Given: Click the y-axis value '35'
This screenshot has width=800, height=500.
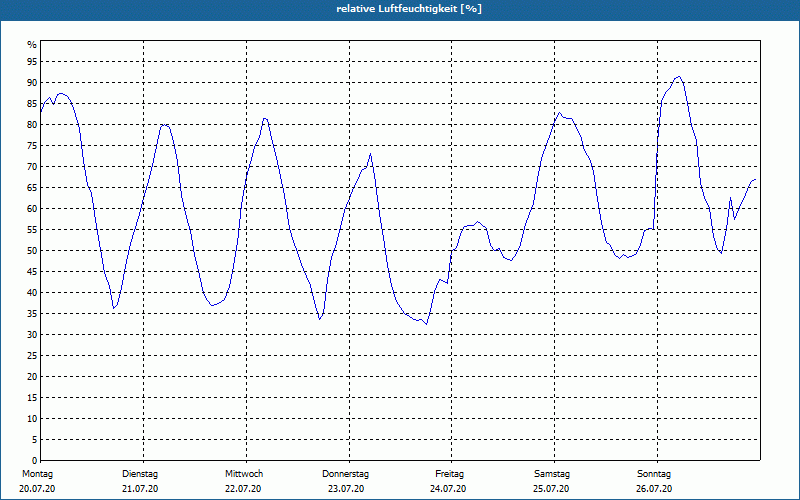Looking at the screenshot, I should [32, 314].
